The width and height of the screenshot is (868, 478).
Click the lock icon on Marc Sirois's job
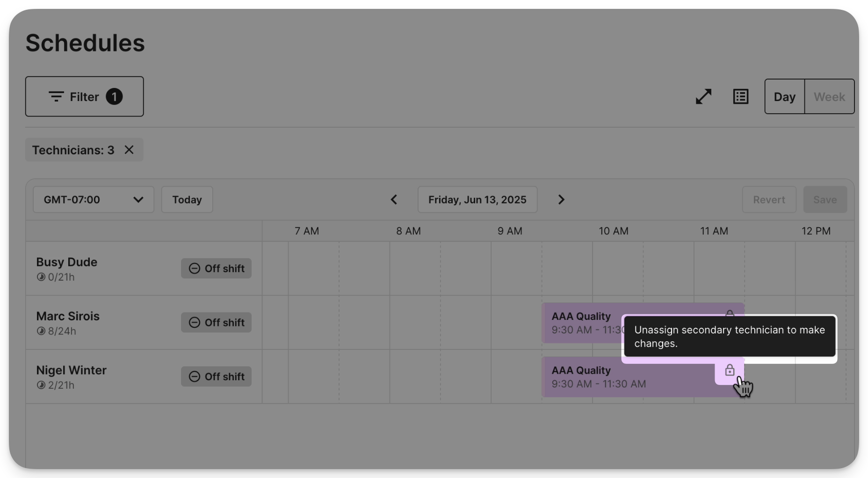pyautogui.click(x=730, y=313)
